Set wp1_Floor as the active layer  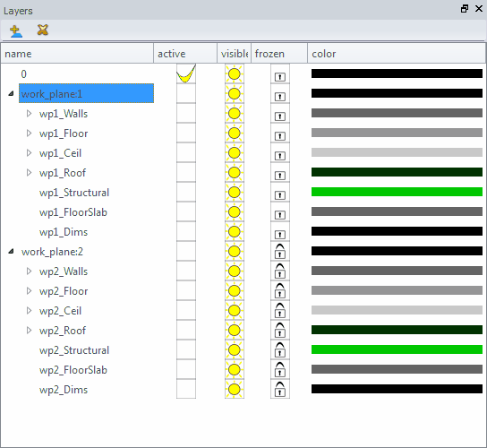click(186, 134)
